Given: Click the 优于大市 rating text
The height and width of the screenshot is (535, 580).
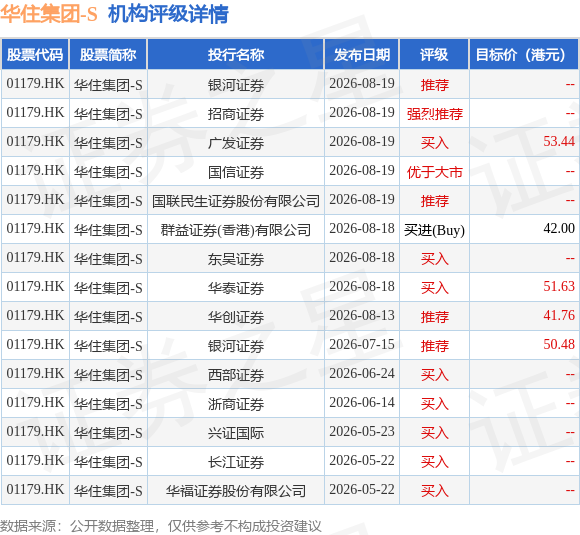Looking at the screenshot, I should tap(434, 172).
